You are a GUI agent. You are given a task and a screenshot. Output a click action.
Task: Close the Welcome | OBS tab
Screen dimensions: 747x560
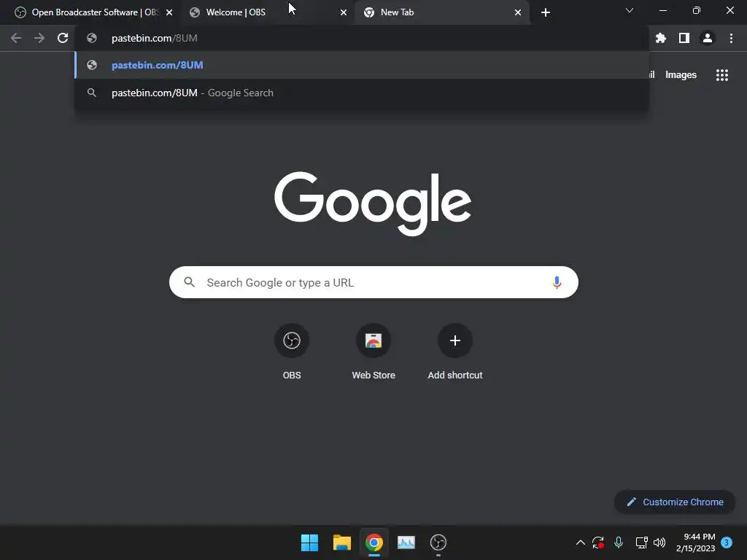pos(344,12)
